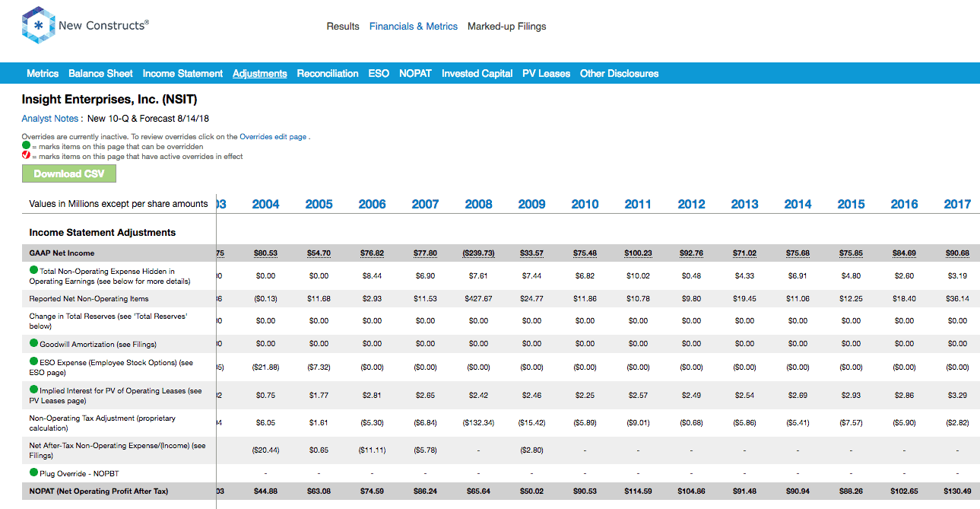Click the $130.49 NOPAT value for 2017

point(957,492)
